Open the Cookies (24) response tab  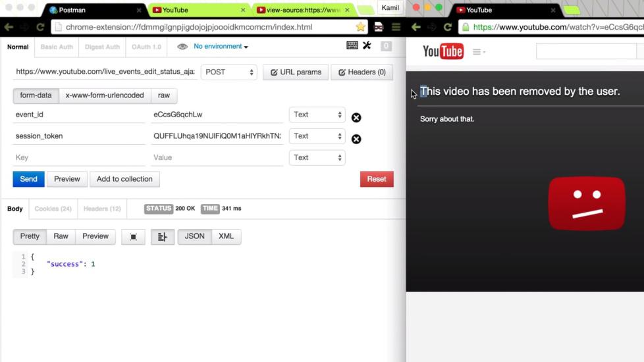pos(53,209)
